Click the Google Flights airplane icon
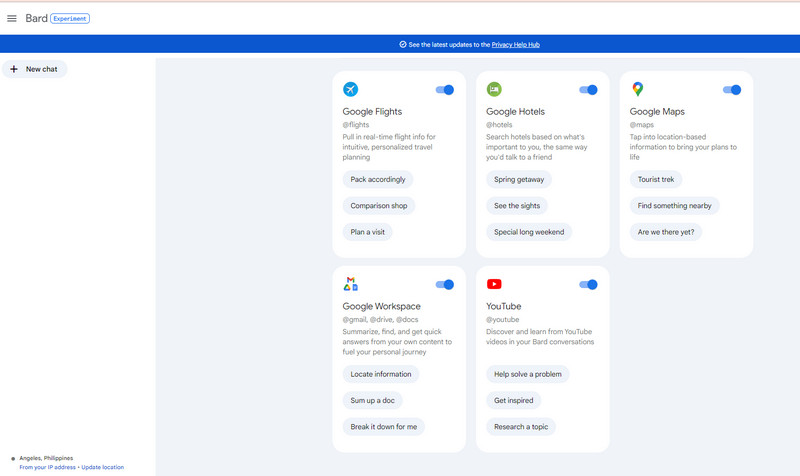Viewport: 800px width, 476px height. 351,89
